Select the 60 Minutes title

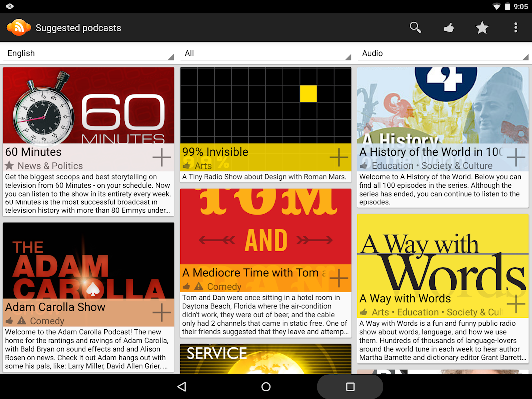33,152
